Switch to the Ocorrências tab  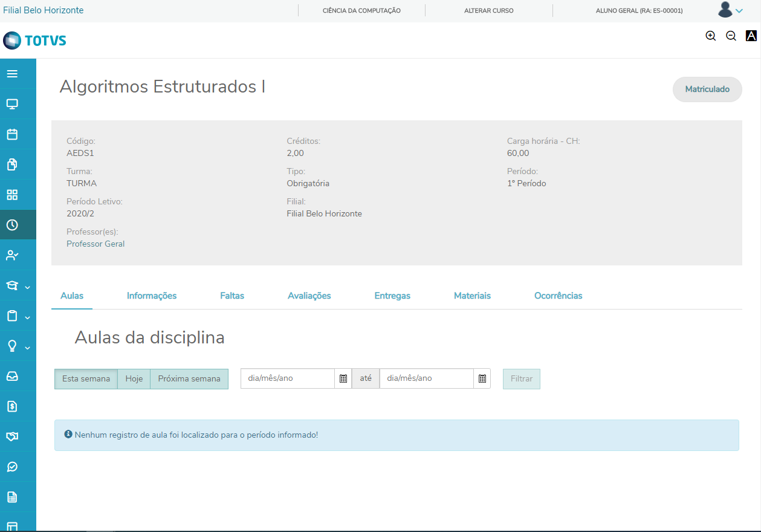click(x=559, y=296)
